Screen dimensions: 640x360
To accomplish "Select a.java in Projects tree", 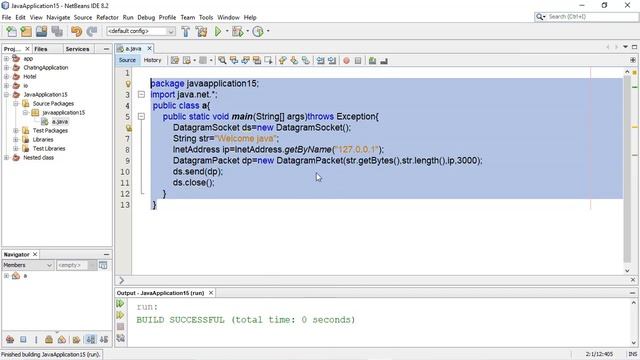I will 60,122.
